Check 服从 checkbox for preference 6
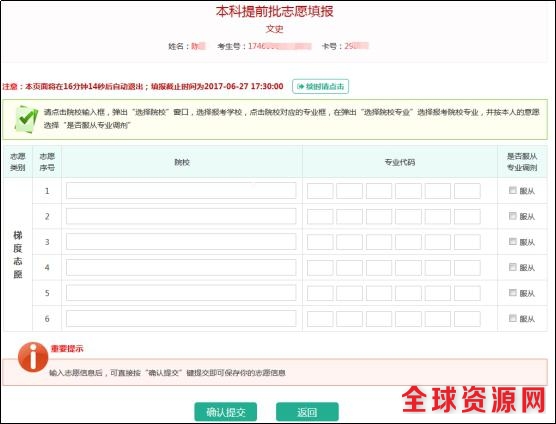Image resolution: width=556 pixels, height=424 pixels. point(512,318)
